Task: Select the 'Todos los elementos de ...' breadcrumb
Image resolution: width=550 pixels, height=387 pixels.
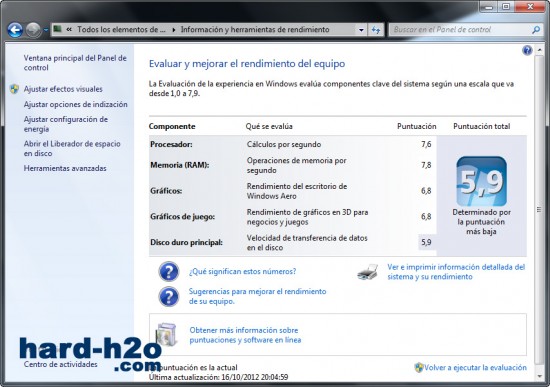Action: (121, 29)
